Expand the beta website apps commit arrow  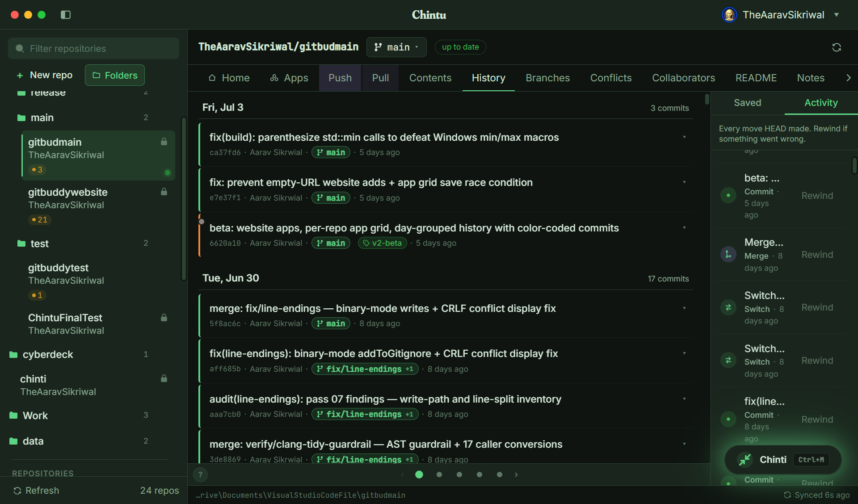pyautogui.click(x=684, y=228)
